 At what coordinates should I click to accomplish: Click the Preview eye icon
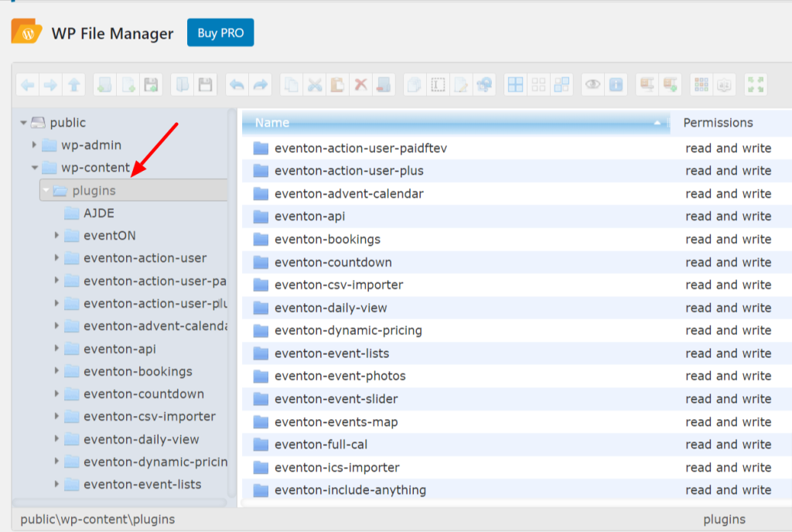593,85
